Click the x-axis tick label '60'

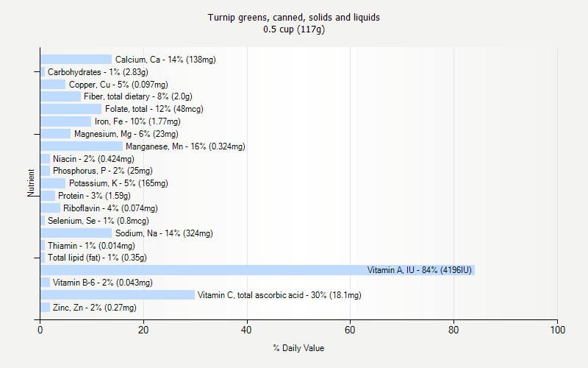point(350,330)
